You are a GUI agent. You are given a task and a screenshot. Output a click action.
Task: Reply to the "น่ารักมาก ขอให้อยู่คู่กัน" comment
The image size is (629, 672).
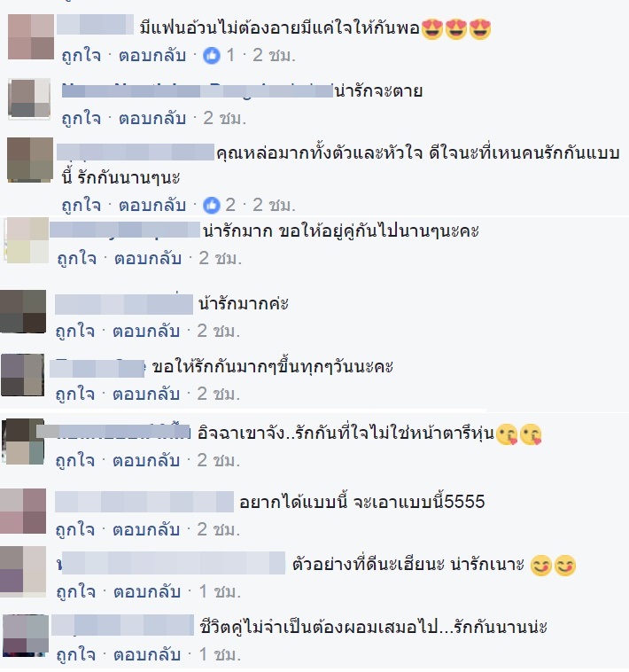point(148,259)
